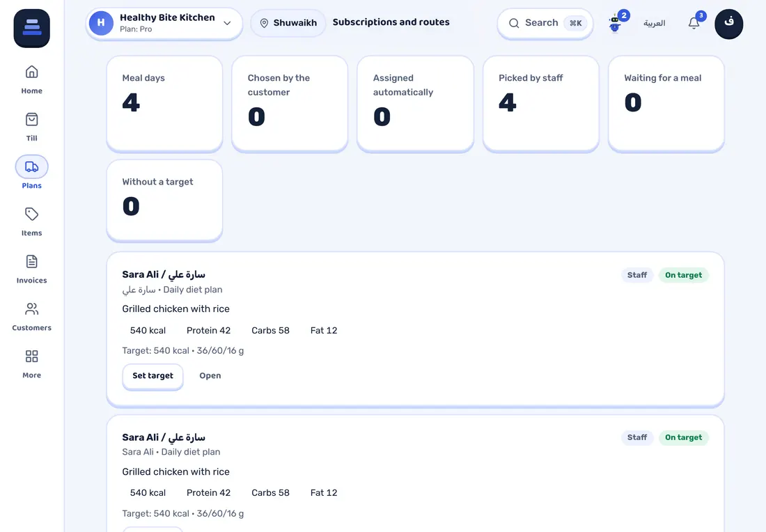Click the Fat 12 chip on the second card
The image size is (766, 532).
(x=324, y=492)
